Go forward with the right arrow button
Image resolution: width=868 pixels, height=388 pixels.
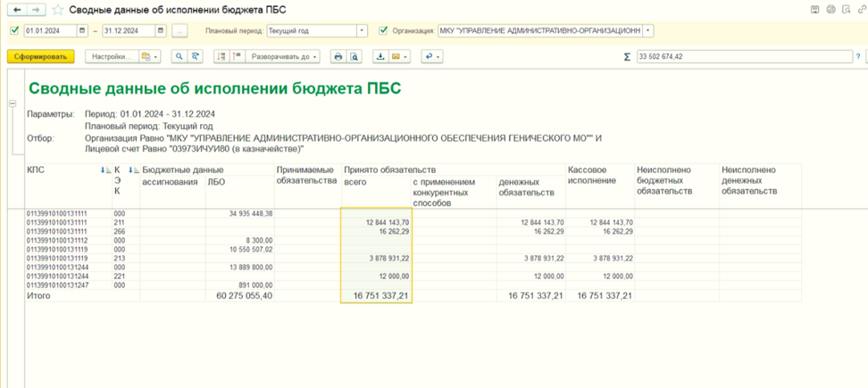coord(35,10)
